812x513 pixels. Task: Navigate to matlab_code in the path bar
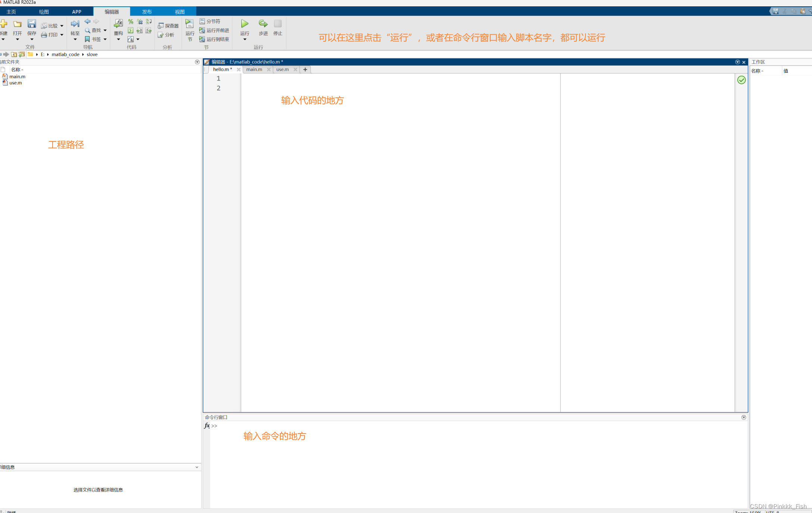point(66,54)
